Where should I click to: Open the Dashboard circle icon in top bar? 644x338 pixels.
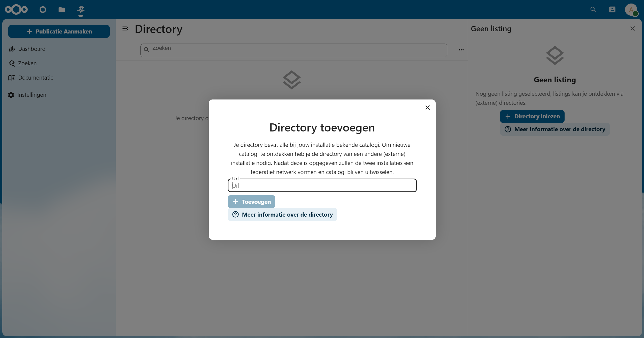click(43, 10)
